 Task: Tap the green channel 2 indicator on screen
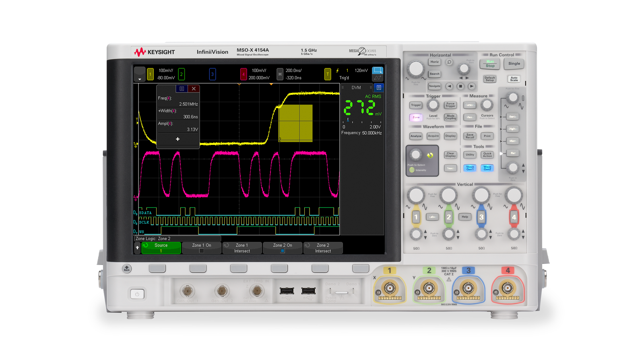click(x=182, y=74)
